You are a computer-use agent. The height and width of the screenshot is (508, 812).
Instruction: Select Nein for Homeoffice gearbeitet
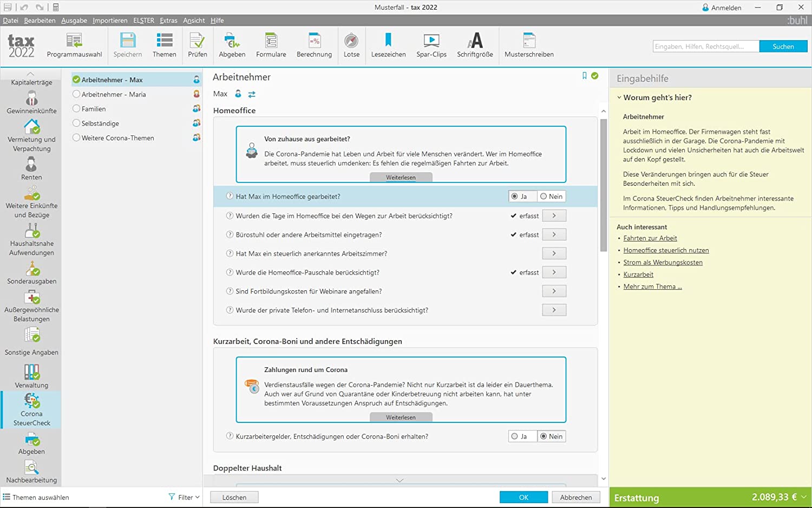[x=551, y=197]
